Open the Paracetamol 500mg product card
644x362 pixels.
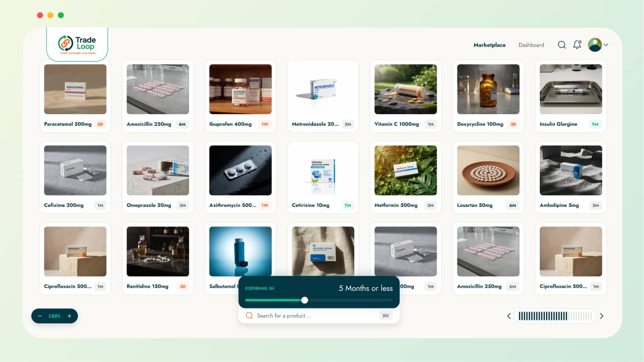[x=75, y=96]
